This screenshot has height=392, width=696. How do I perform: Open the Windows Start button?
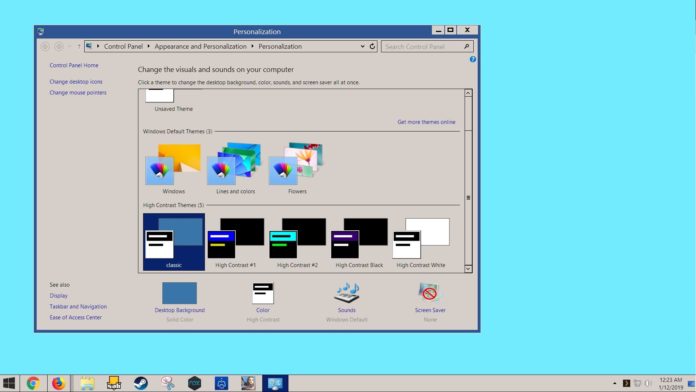9,383
